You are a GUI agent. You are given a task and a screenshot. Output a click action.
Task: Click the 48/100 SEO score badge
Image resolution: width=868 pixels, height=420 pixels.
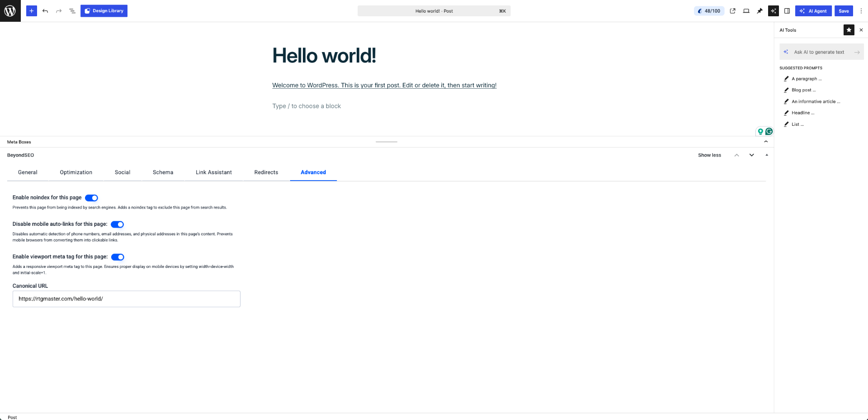tap(709, 11)
